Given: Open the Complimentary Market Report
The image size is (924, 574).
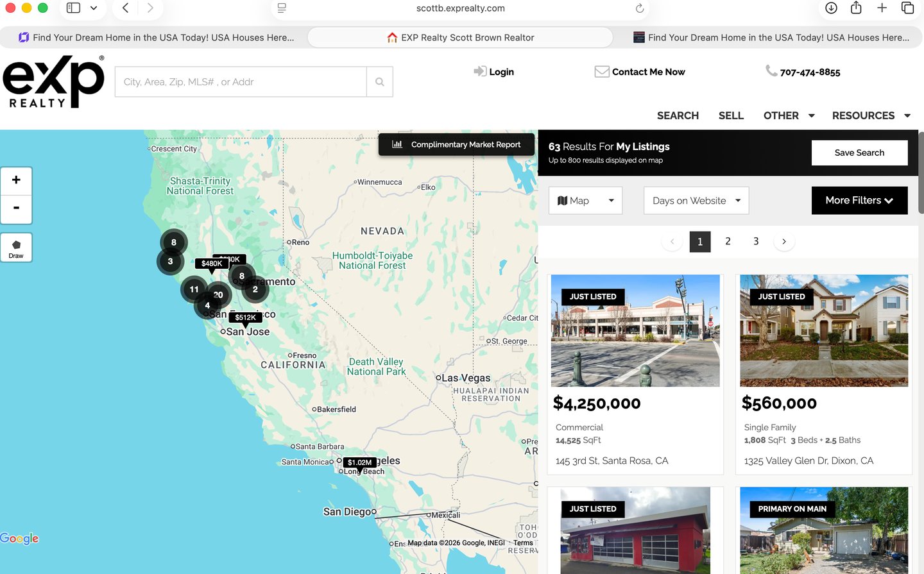Looking at the screenshot, I should tap(457, 144).
